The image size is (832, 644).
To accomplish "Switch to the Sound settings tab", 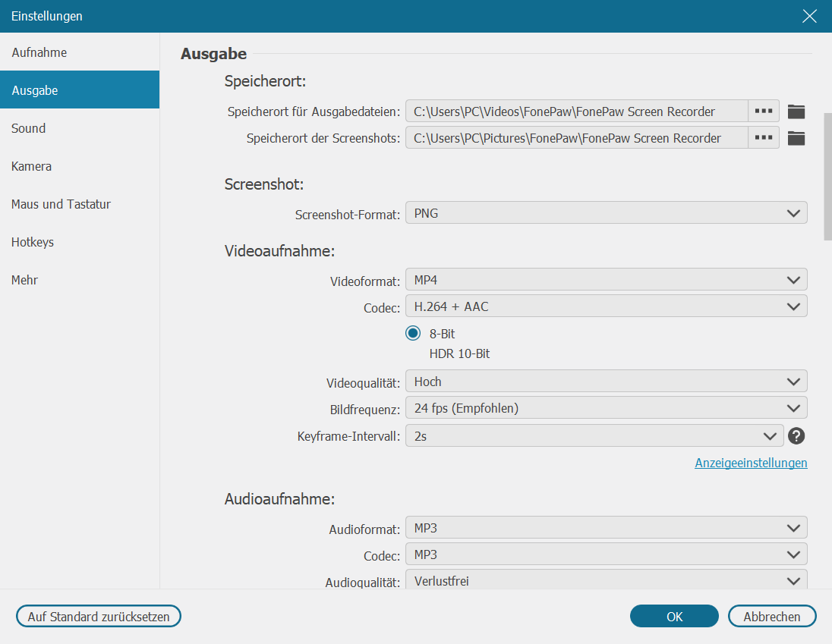I will point(28,128).
